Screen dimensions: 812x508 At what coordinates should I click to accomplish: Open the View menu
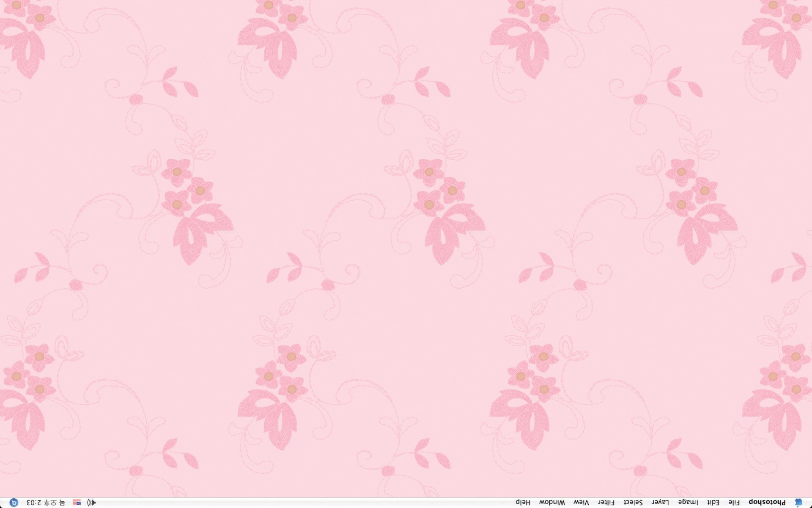pyautogui.click(x=581, y=502)
